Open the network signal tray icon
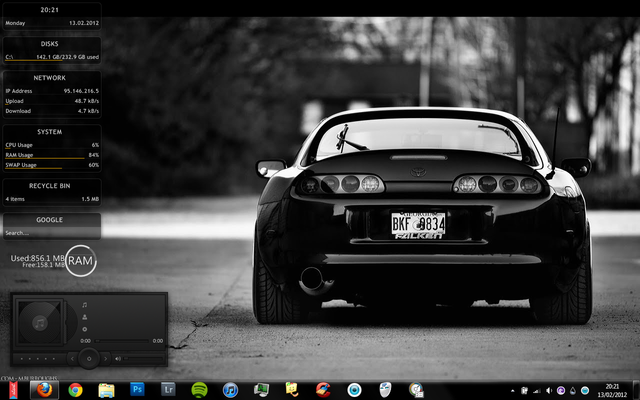The height and width of the screenshot is (400, 640). click(537, 391)
